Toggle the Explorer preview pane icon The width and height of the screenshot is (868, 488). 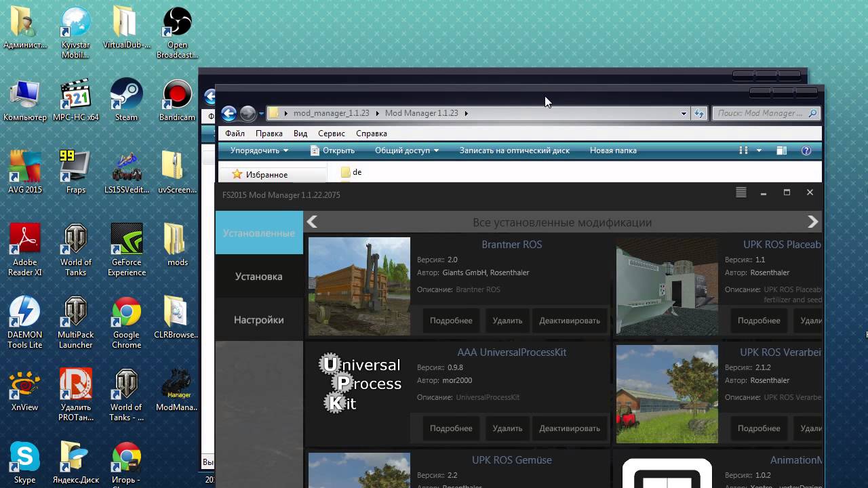[x=782, y=150]
